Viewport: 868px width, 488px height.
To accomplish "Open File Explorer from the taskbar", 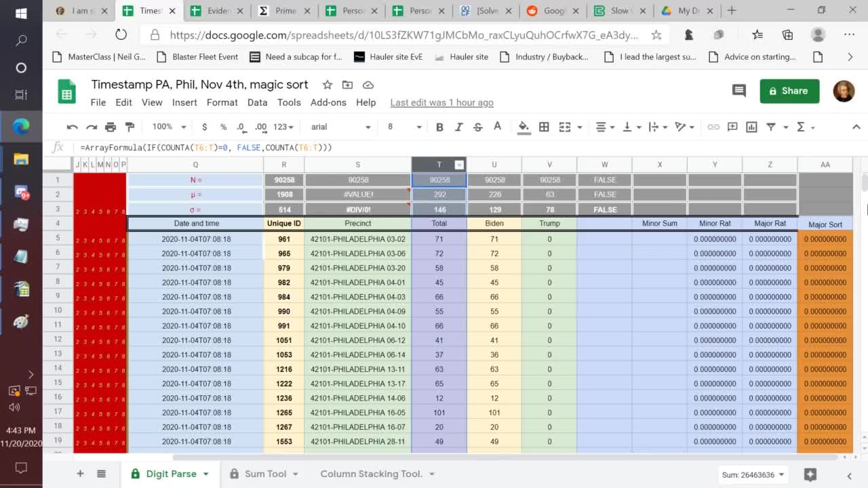I will pos(21,160).
